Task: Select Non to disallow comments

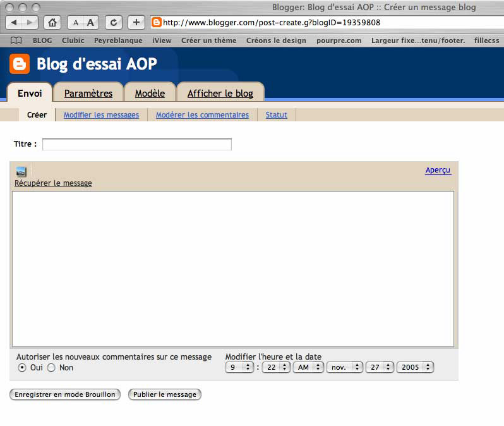Action: (51, 367)
